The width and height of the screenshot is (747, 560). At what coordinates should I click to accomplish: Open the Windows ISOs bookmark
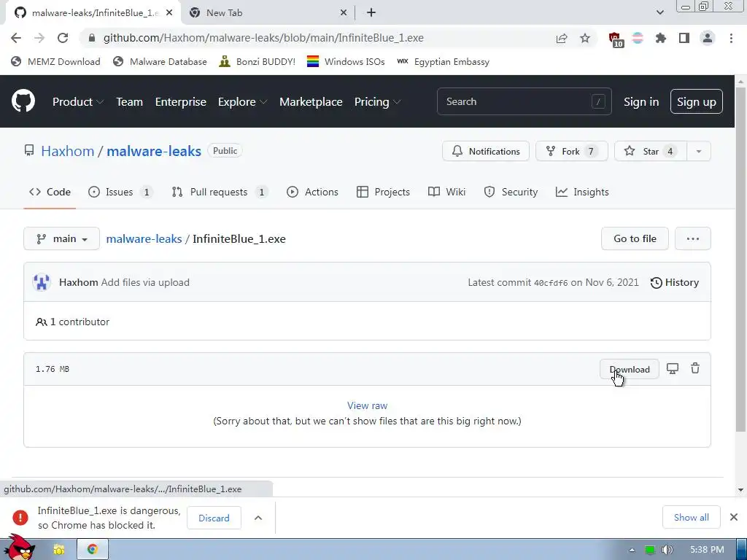click(x=346, y=61)
